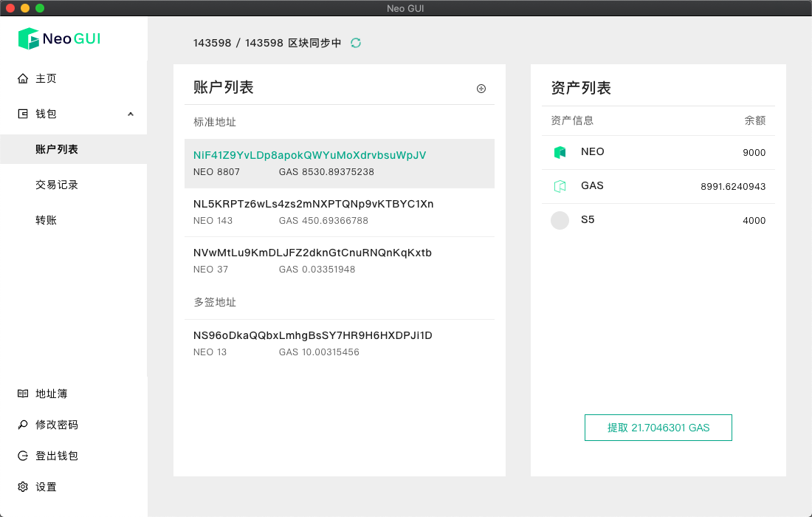812x517 pixels.
Task: Click the NEO asset icon
Action: (560, 152)
